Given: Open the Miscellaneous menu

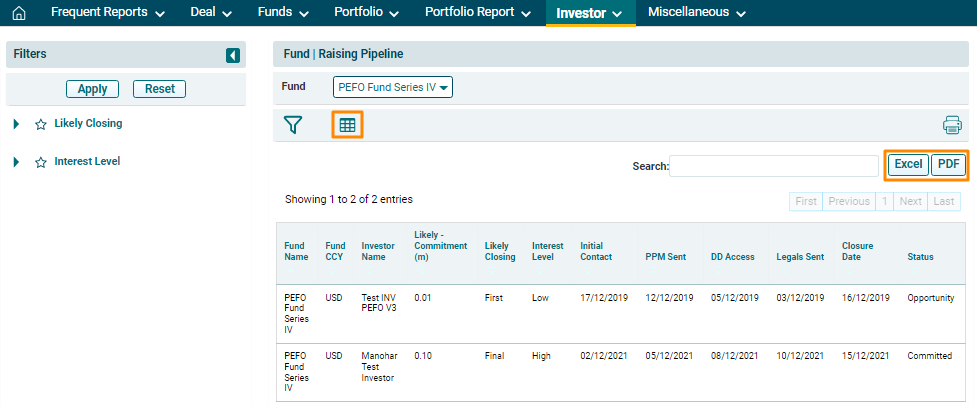Looking at the screenshot, I should [x=696, y=13].
